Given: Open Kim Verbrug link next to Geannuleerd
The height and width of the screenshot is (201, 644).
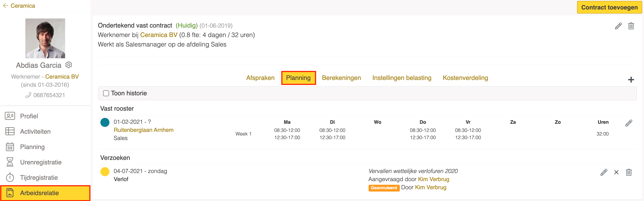Looking at the screenshot, I should point(431,187).
